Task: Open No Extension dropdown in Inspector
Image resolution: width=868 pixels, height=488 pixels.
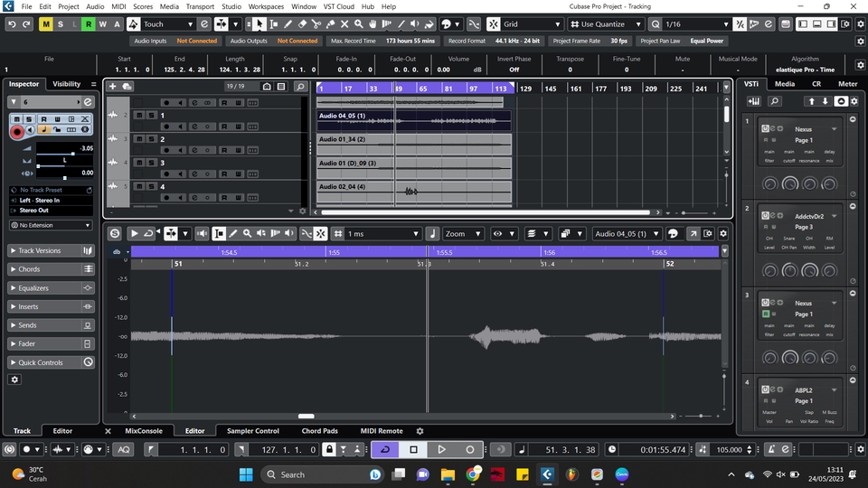Action: pyautogui.click(x=51, y=225)
